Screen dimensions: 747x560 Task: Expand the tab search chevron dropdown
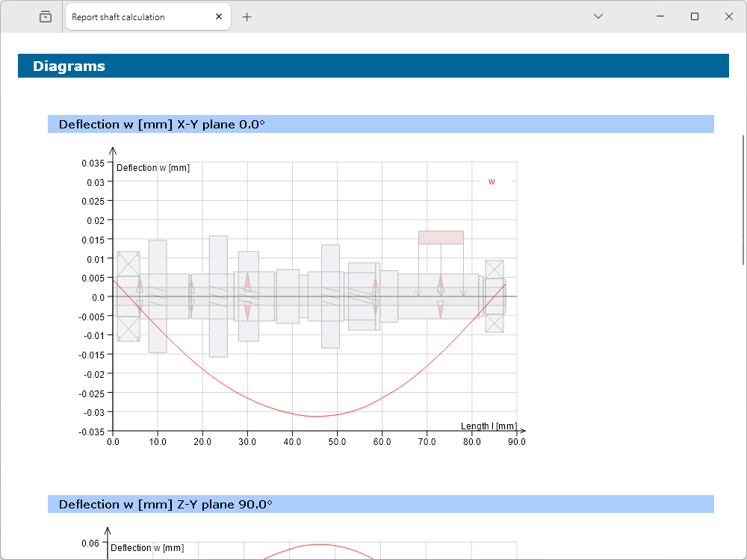click(x=598, y=16)
